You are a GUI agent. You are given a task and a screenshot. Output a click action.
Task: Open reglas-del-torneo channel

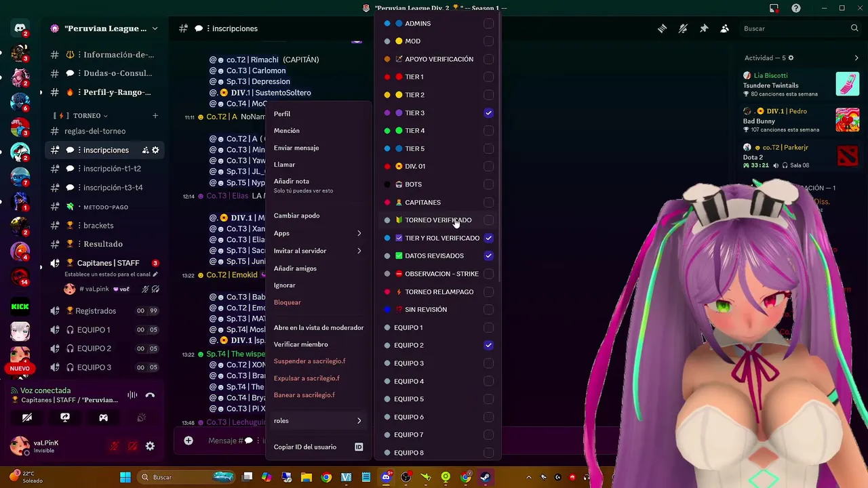coord(104,131)
